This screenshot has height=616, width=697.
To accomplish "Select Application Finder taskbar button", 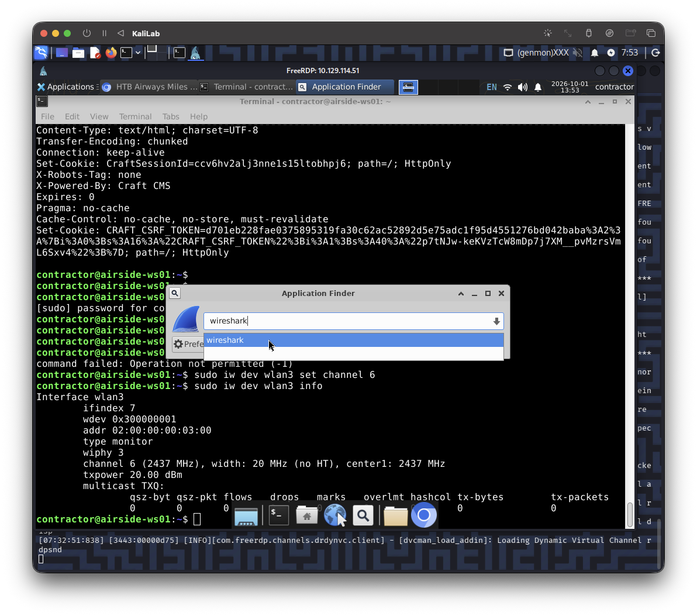I will pos(345,87).
